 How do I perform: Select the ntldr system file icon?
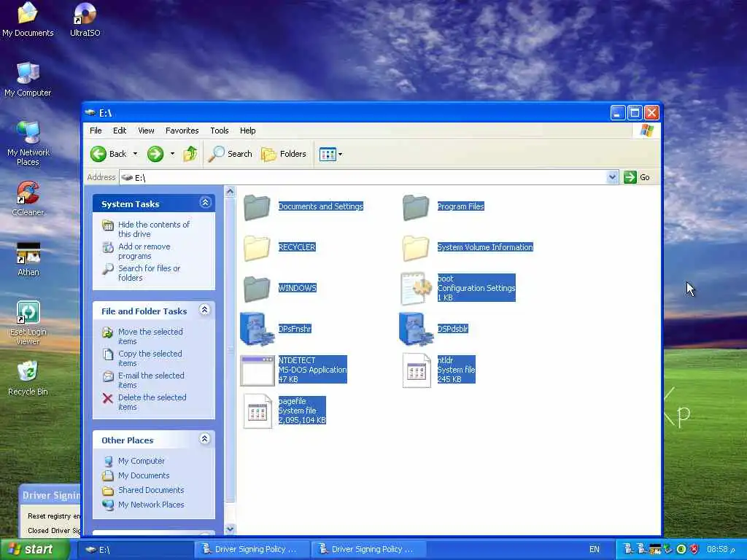(x=416, y=370)
